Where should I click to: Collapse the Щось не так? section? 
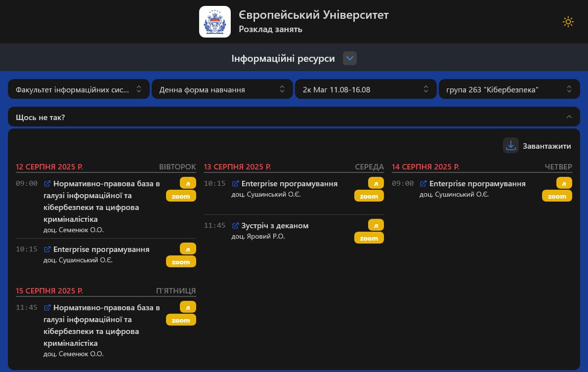pos(569,117)
